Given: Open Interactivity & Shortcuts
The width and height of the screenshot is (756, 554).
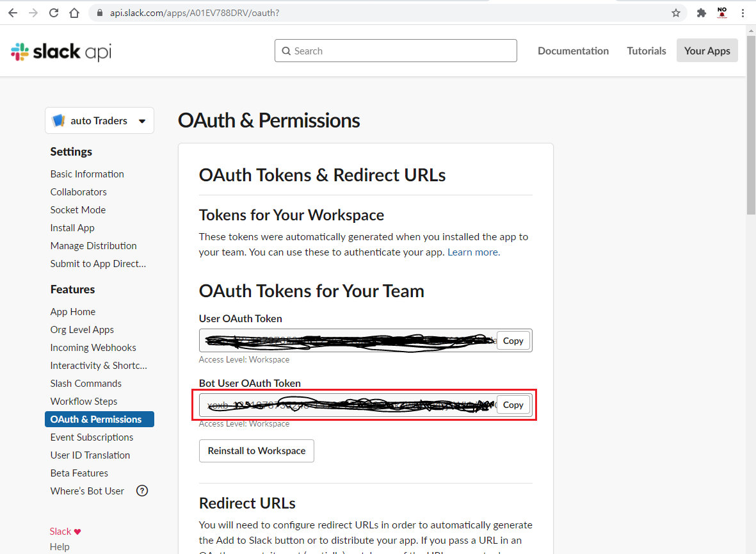Looking at the screenshot, I should point(99,365).
